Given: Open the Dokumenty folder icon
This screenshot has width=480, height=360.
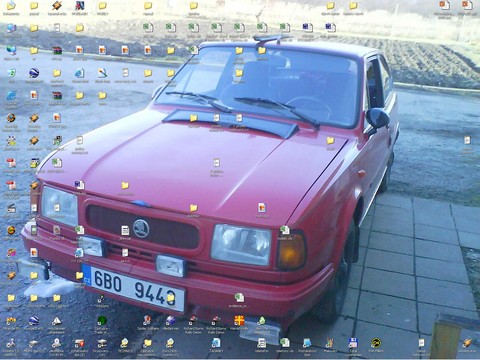Looking at the screenshot, I should tap(11, 6).
